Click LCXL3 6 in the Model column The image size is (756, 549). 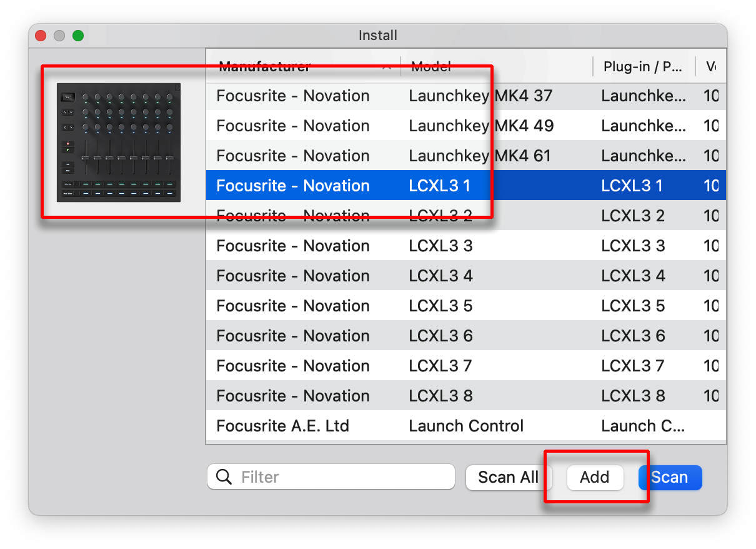coord(440,336)
